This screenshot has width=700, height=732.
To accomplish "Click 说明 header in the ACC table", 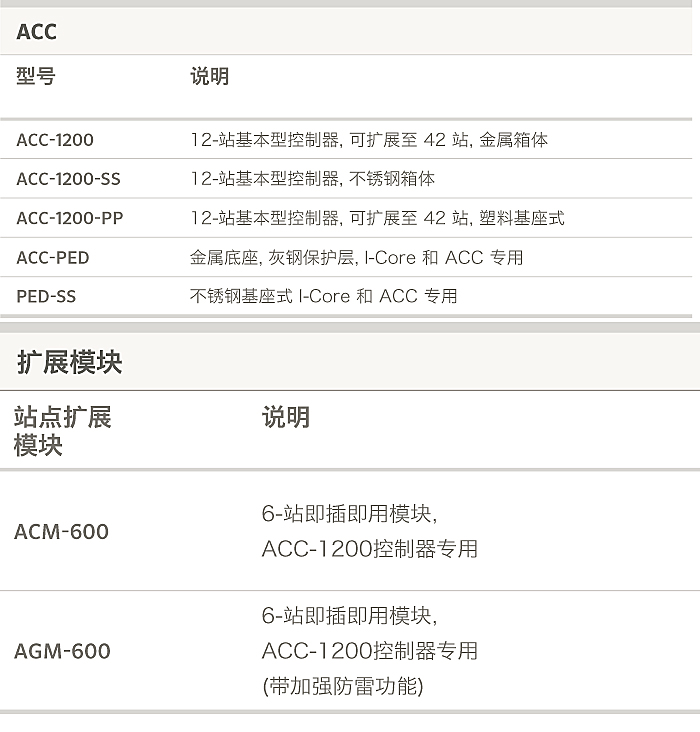I will pyautogui.click(x=209, y=77).
